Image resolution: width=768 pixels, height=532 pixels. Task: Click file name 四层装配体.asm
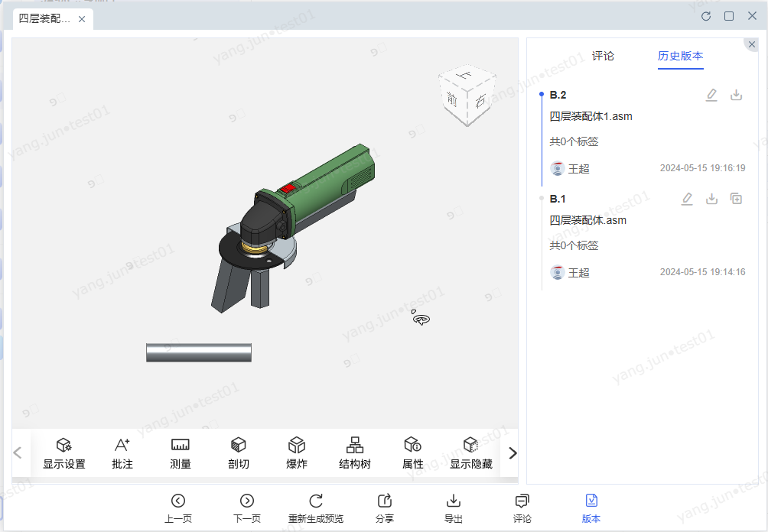pyautogui.click(x=587, y=220)
